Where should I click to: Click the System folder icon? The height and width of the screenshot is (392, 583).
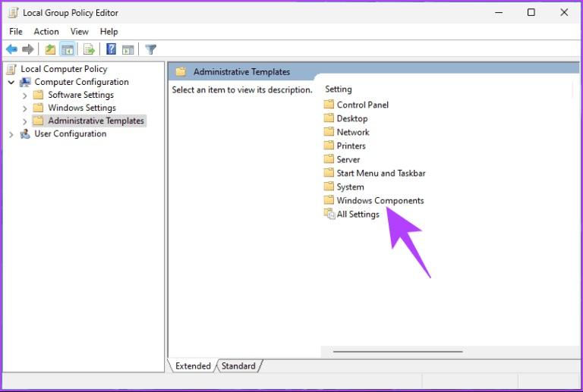(x=329, y=187)
